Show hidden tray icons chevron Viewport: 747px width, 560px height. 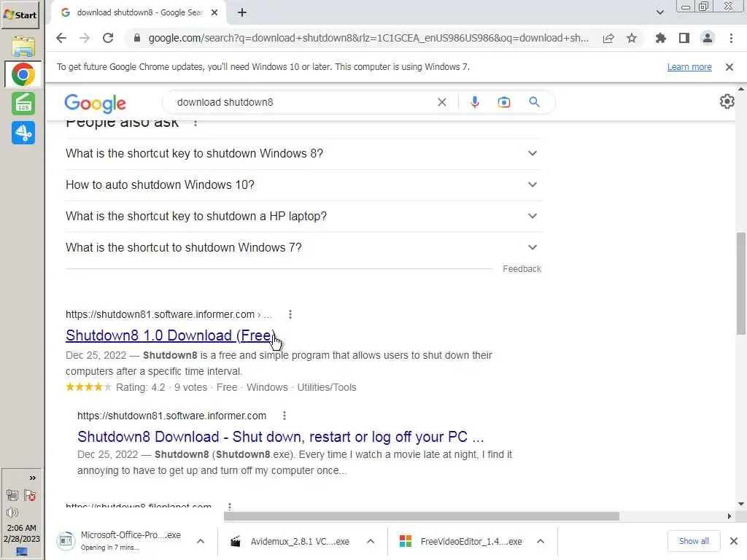click(x=32, y=478)
